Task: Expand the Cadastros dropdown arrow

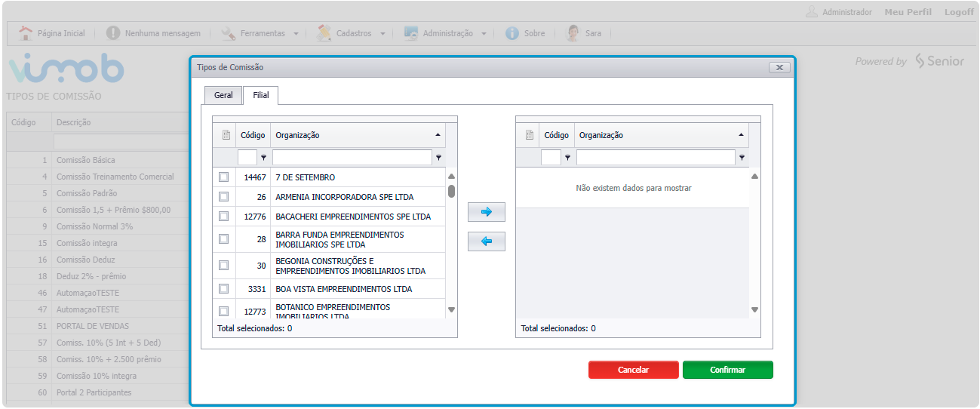Action: tap(382, 34)
